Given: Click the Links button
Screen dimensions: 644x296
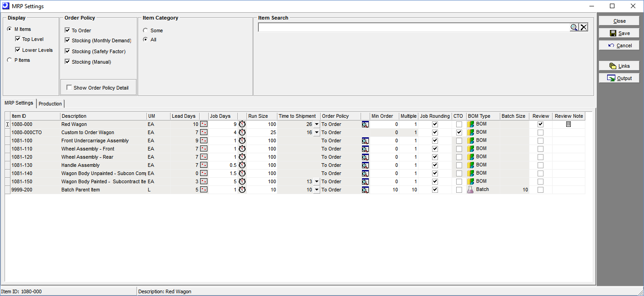Looking at the screenshot, I should (619, 65).
